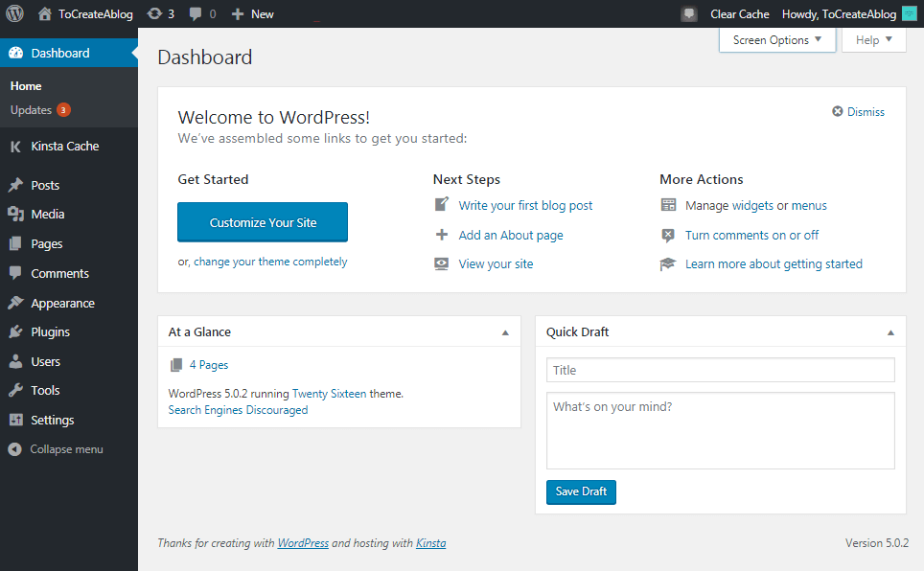Image resolution: width=924 pixels, height=571 pixels.
Task: Collapse the At a Glance widget
Action: tap(505, 332)
